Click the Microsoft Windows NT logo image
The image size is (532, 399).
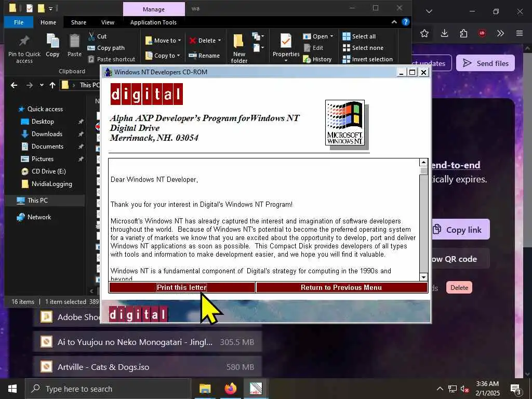(x=345, y=123)
